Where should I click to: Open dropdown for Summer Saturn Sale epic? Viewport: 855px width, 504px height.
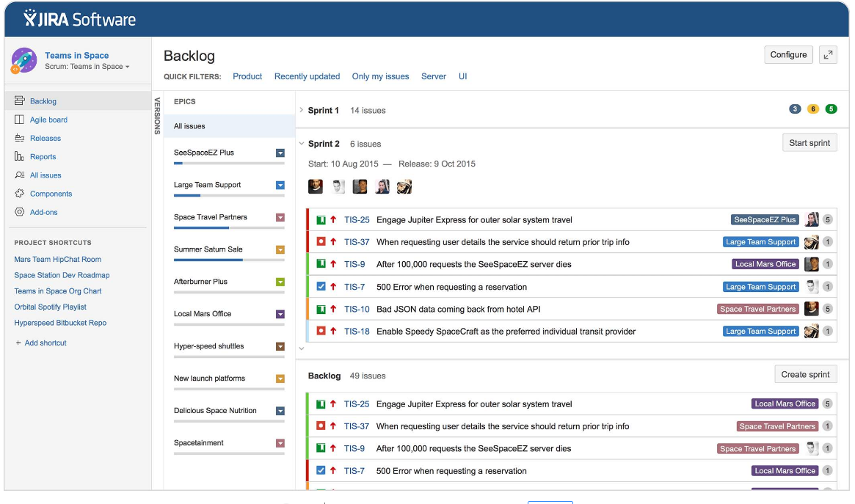coord(280,249)
